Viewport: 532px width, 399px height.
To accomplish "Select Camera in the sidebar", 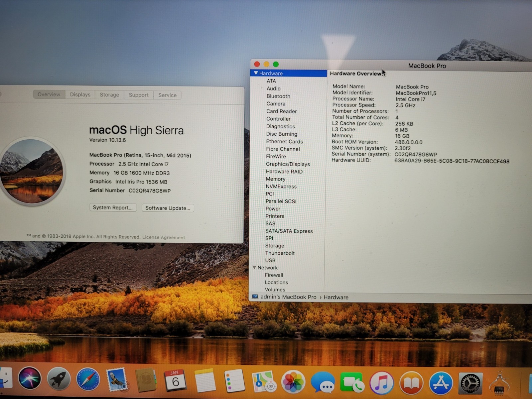I will (x=276, y=104).
